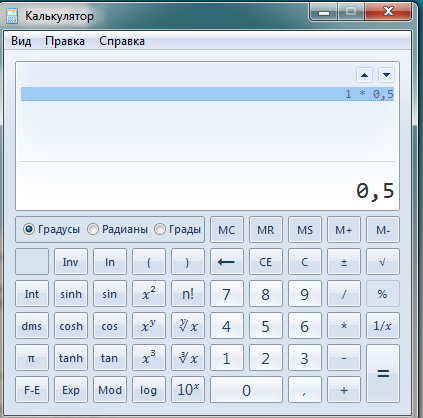The width and height of the screenshot is (423, 418).
Task: Select the highlighted history entry 1 * 0,5
Action: click(x=207, y=94)
